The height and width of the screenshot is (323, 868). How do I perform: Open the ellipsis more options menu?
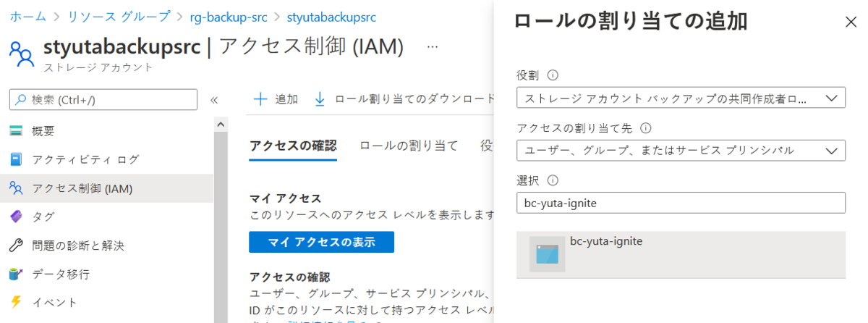[433, 47]
